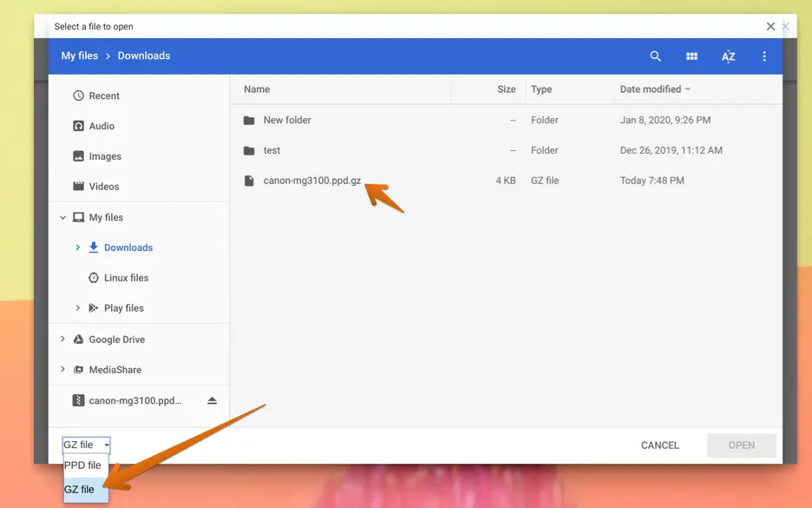Image resolution: width=812 pixels, height=508 pixels.
Task: Select the New folder name
Action: [x=287, y=120]
